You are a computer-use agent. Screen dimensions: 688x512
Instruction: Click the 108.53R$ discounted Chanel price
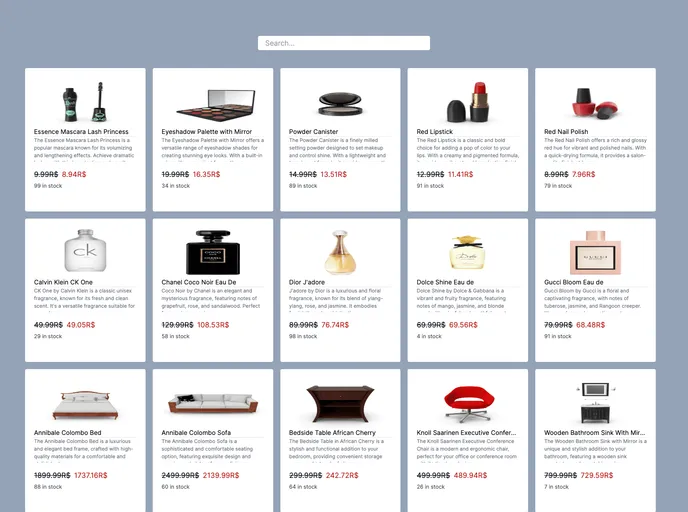pos(213,325)
